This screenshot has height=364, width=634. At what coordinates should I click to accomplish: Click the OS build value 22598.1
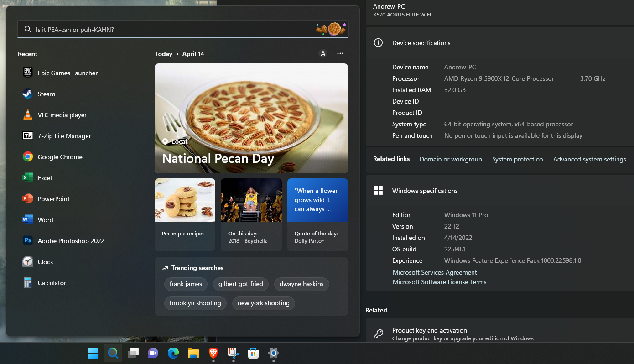454,249
